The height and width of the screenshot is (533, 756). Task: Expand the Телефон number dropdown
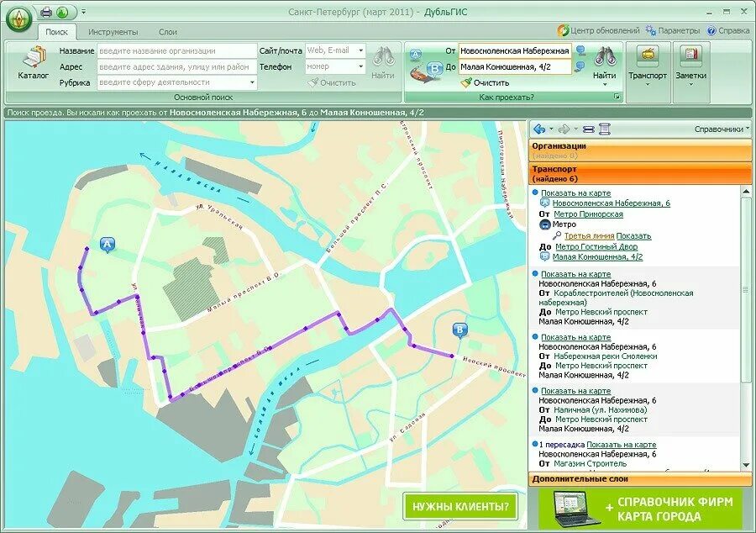pyautogui.click(x=360, y=66)
